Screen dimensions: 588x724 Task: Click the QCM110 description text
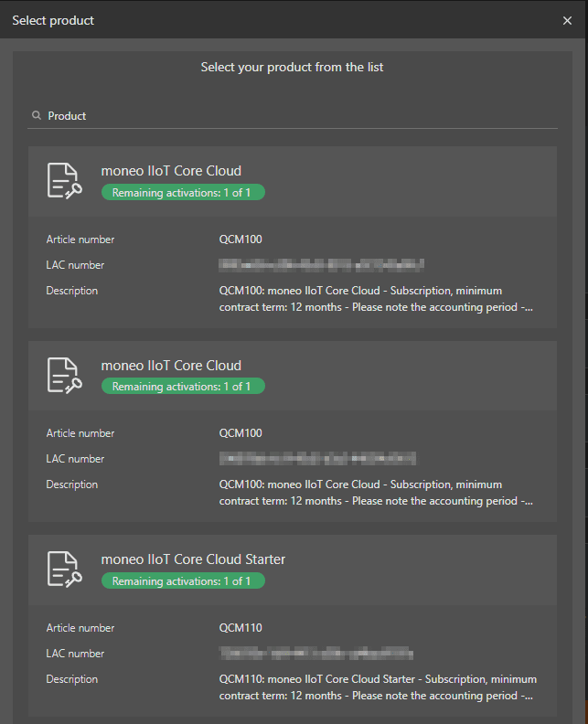[378, 687]
